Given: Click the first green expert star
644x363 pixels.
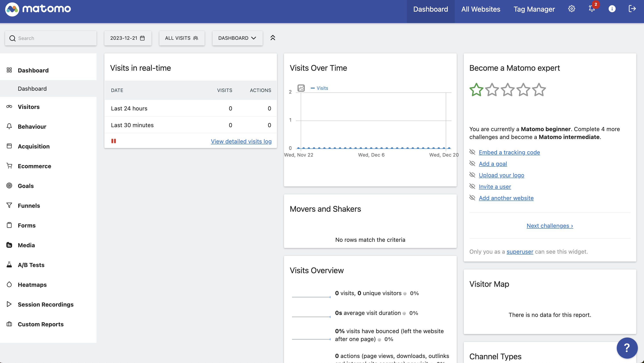Looking at the screenshot, I should [477, 90].
